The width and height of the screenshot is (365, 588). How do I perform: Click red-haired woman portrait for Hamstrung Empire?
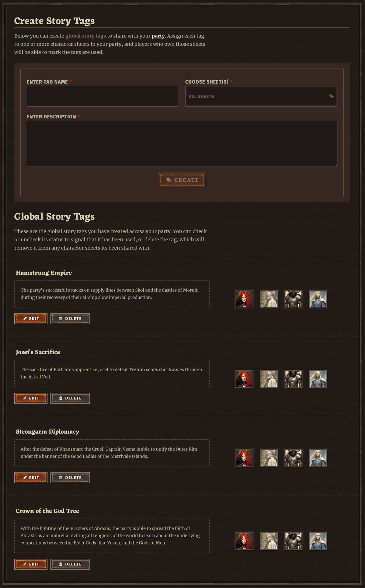244,299
